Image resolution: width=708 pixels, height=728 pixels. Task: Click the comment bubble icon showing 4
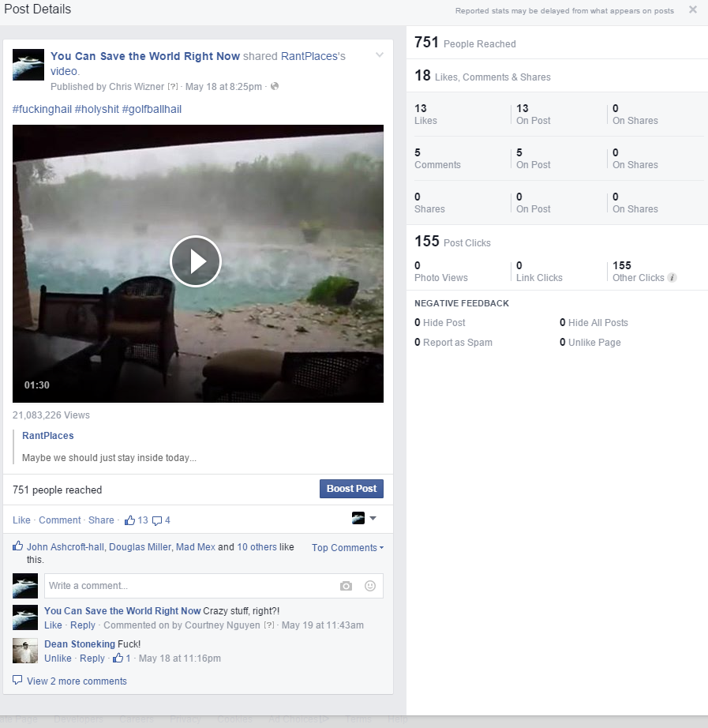157,520
